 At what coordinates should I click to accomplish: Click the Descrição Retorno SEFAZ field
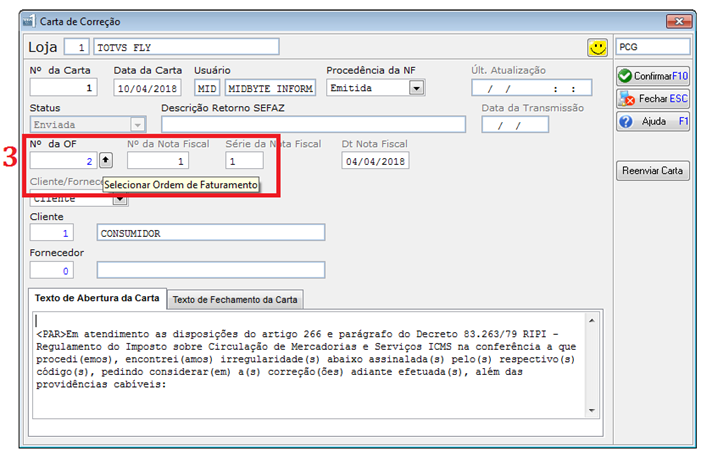click(x=313, y=124)
